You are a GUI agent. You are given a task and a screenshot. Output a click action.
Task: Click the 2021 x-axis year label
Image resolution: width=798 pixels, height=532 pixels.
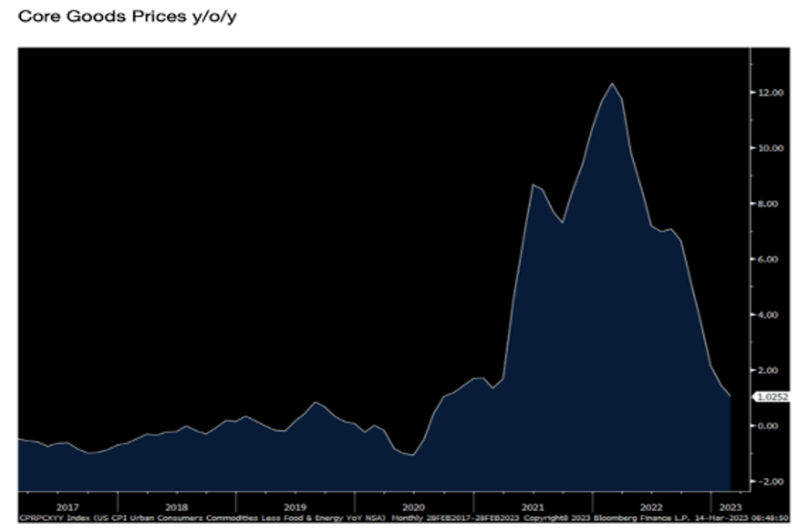(x=532, y=505)
